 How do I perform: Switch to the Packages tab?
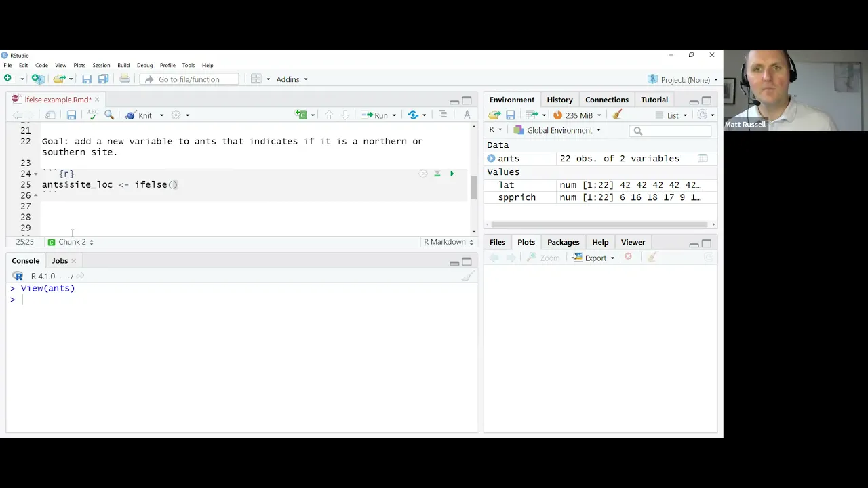[x=563, y=242]
